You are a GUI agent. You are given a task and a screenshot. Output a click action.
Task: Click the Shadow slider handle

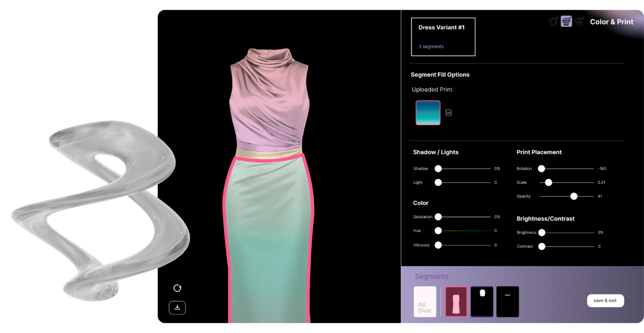point(438,168)
